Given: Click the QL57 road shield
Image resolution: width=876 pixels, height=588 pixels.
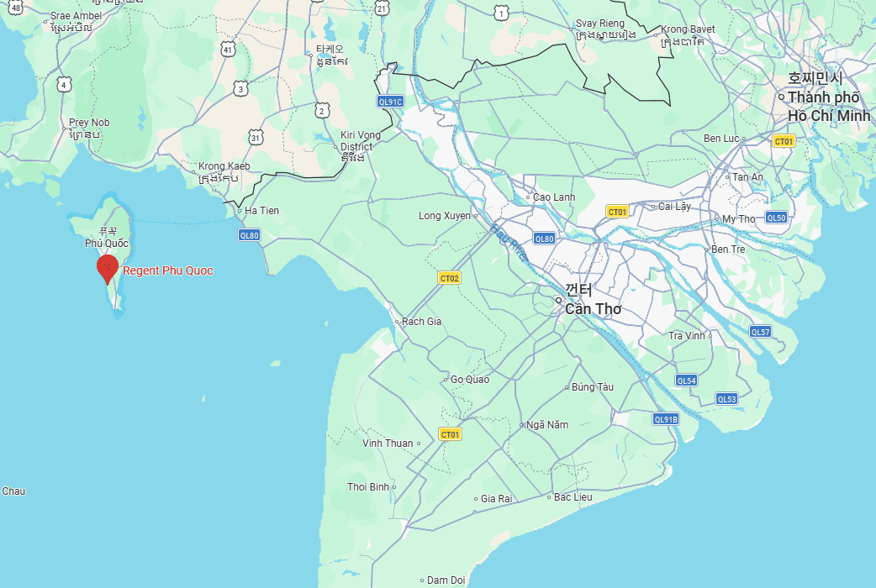Looking at the screenshot, I should 760,332.
